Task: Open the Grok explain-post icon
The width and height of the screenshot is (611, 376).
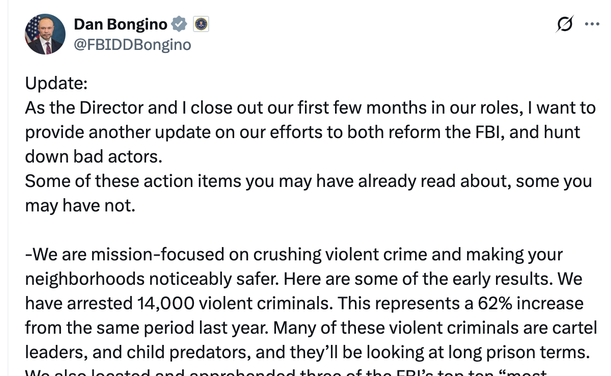Action: pos(565,24)
